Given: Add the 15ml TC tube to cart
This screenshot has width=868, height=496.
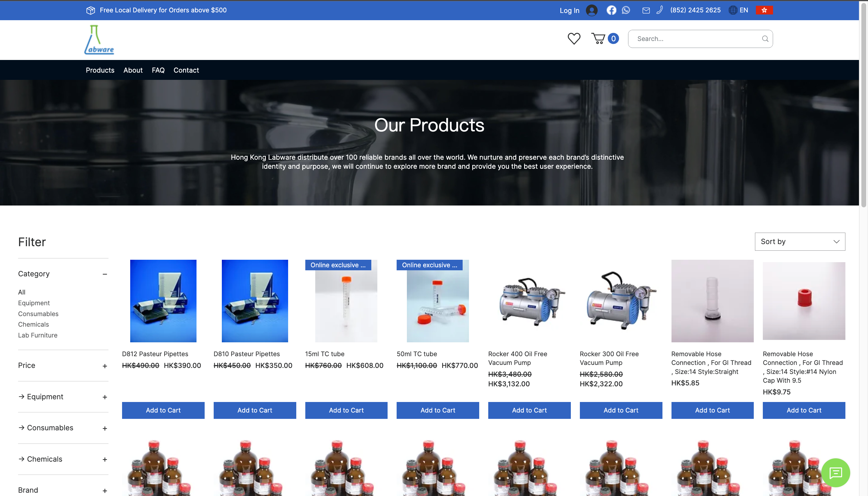Looking at the screenshot, I should tap(346, 410).
